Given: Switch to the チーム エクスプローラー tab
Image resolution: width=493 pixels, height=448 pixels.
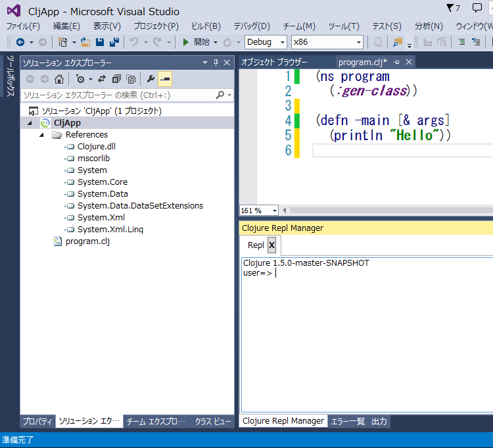Looking at the screenshot, I should click(x=156, y=421).
